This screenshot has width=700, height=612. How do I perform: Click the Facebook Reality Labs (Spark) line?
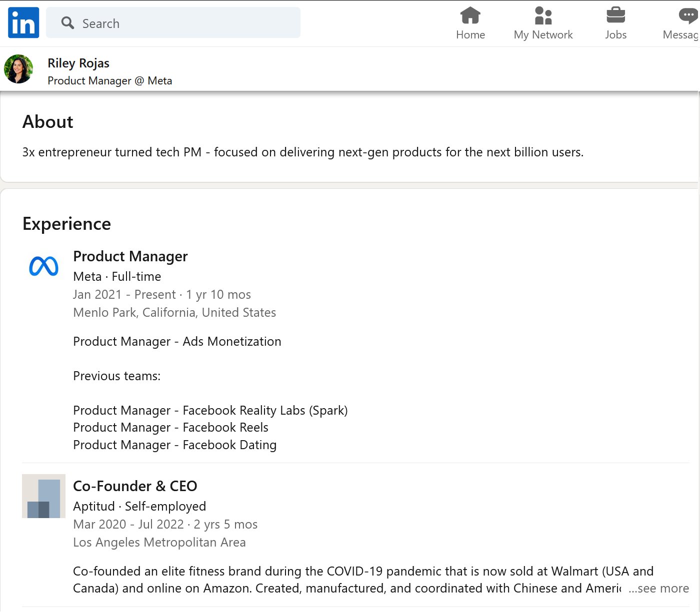pyautogui.click(x=210, y=411)
